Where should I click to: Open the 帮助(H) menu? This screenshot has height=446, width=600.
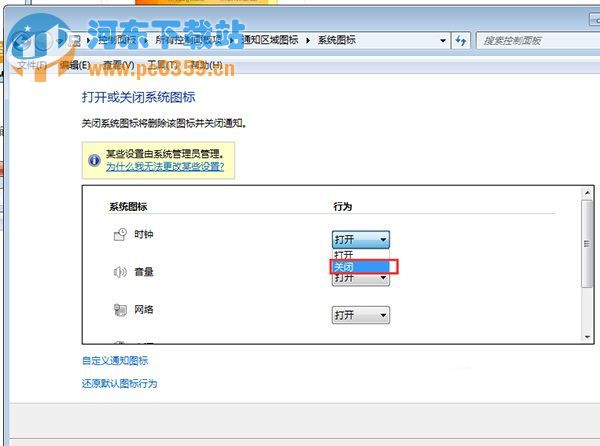click(x=207, y=65)
